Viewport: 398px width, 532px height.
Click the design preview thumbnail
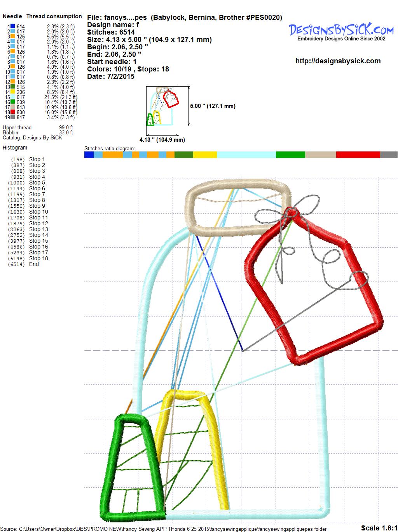point(163,106)
